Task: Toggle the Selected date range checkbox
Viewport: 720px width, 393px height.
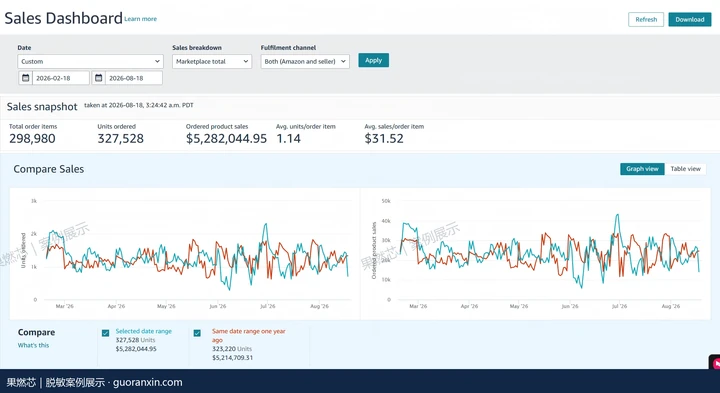Action: click(x=106, y=333)
